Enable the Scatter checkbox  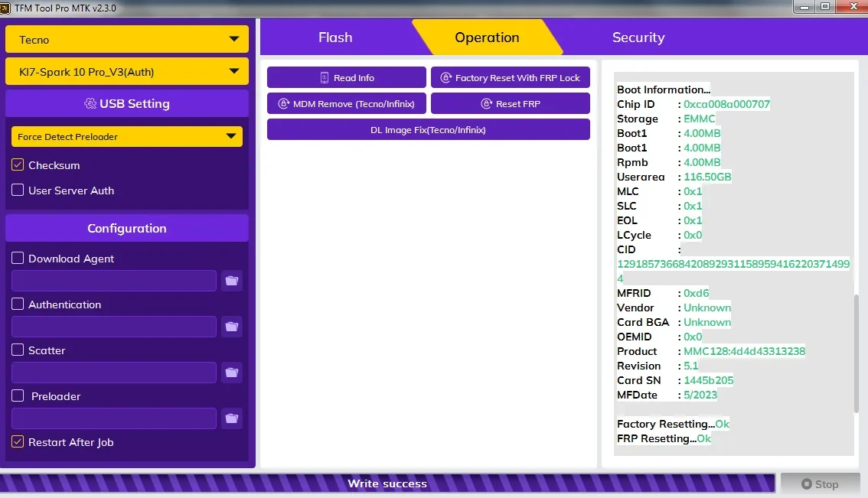click(18, 350)
